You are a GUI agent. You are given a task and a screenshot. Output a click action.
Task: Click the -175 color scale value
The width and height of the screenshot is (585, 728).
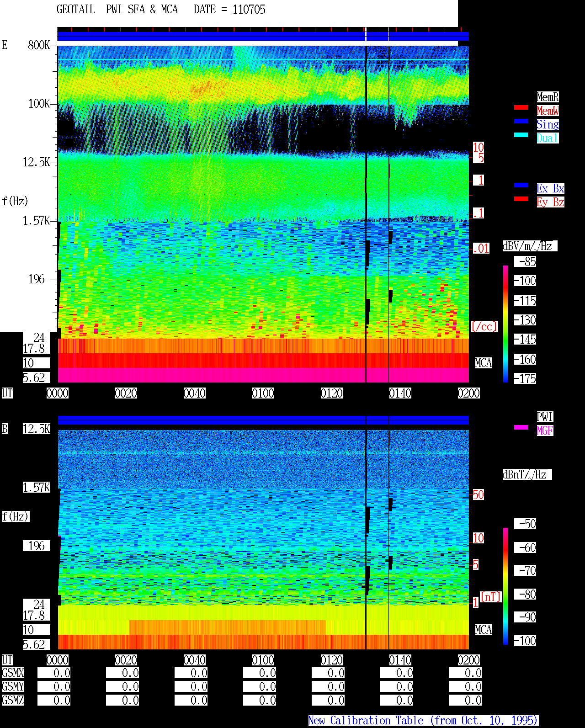tap(526, 378)
